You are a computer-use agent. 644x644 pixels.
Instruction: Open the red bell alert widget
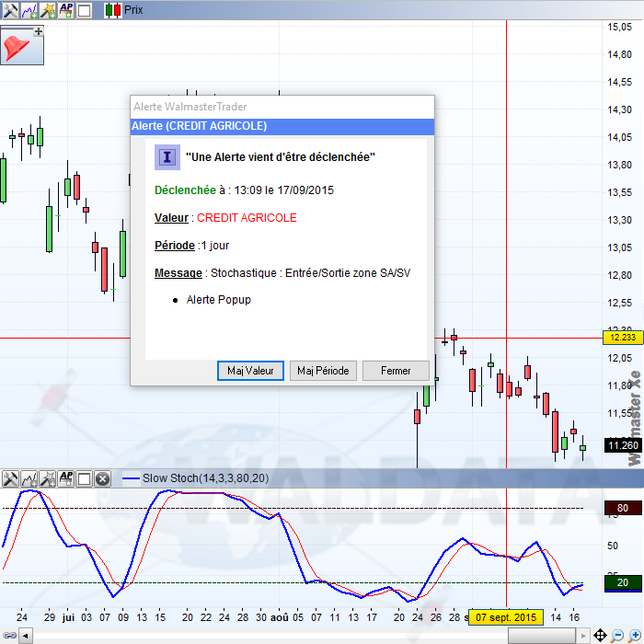pos(18,49)
